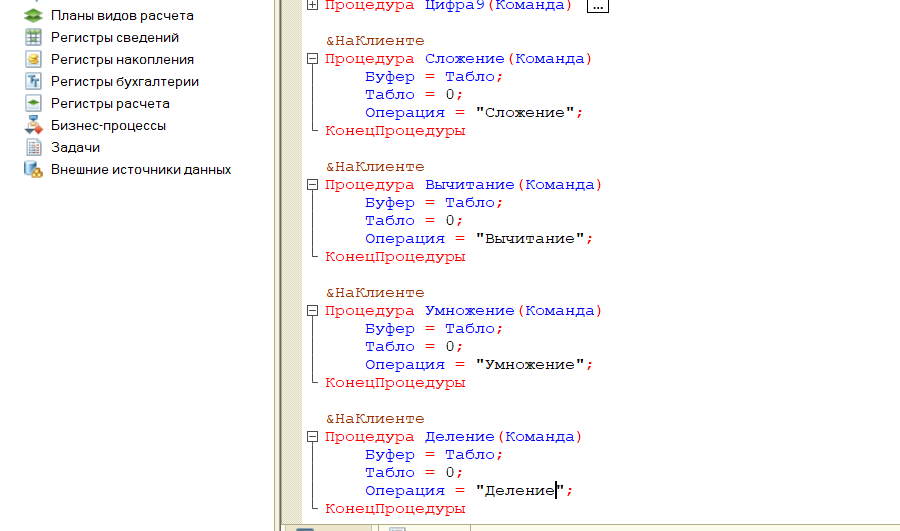Click КонецПроцедуры after the Сложение block
The height and width of the screenshot is (531, 900).
(395, 131)
